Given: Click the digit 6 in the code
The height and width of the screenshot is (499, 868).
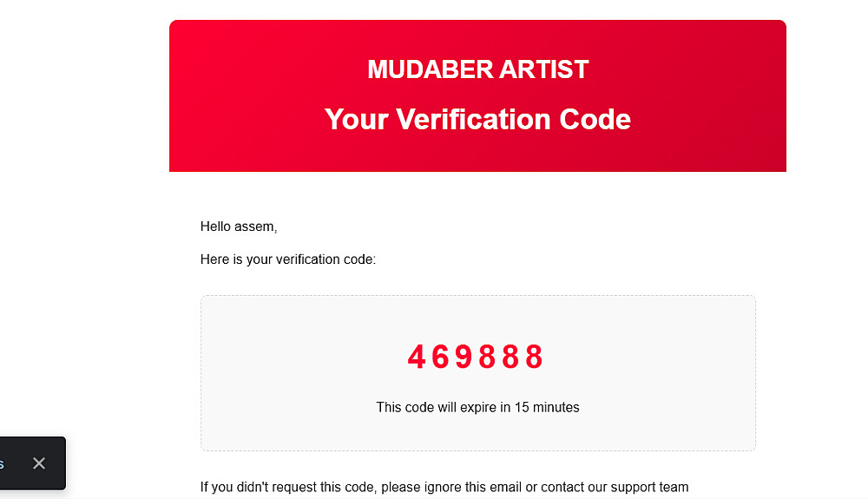Looking at the screenshot, I should click(440, 358).
